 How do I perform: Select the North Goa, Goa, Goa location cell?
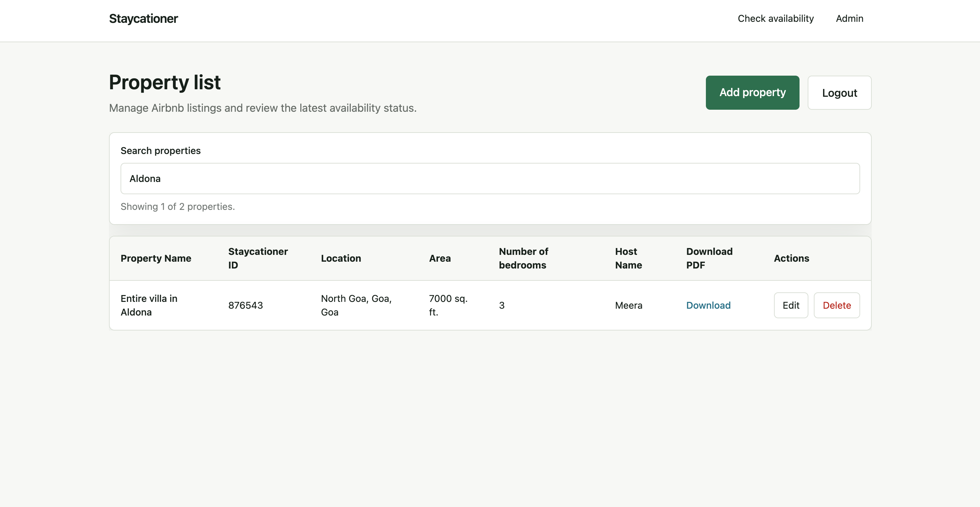[356, 305]
